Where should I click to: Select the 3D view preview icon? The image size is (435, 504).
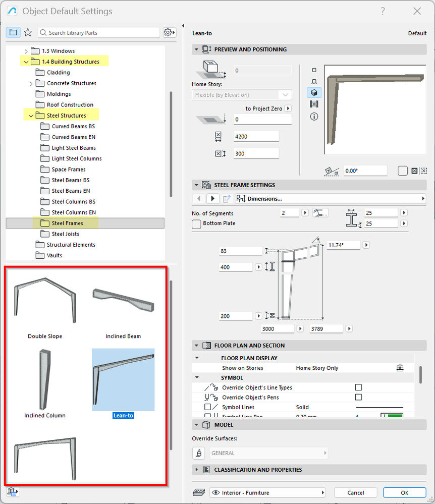tap(314, 93)
